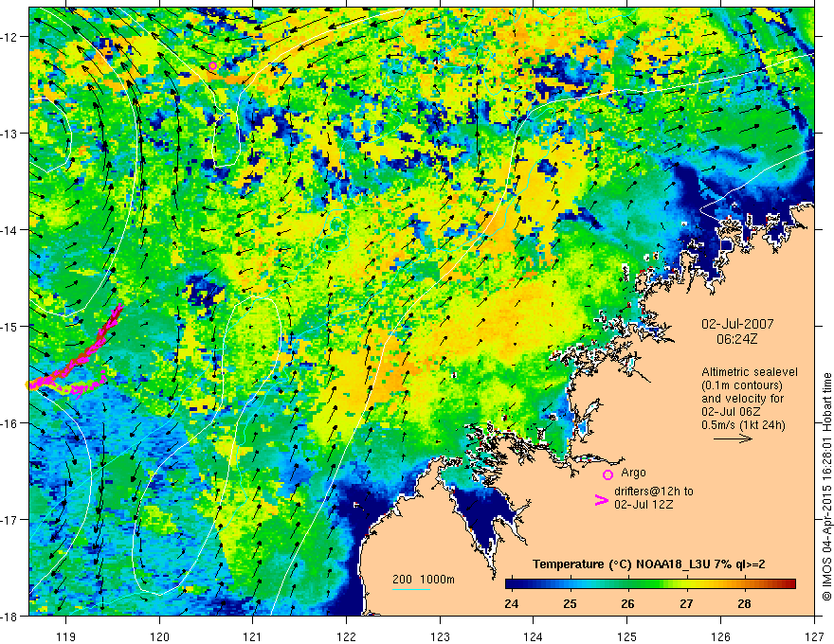Click longitude axis label 127
Image resolution: width=834 pixels, height=644 pixels.
click(x=814, y=637)
